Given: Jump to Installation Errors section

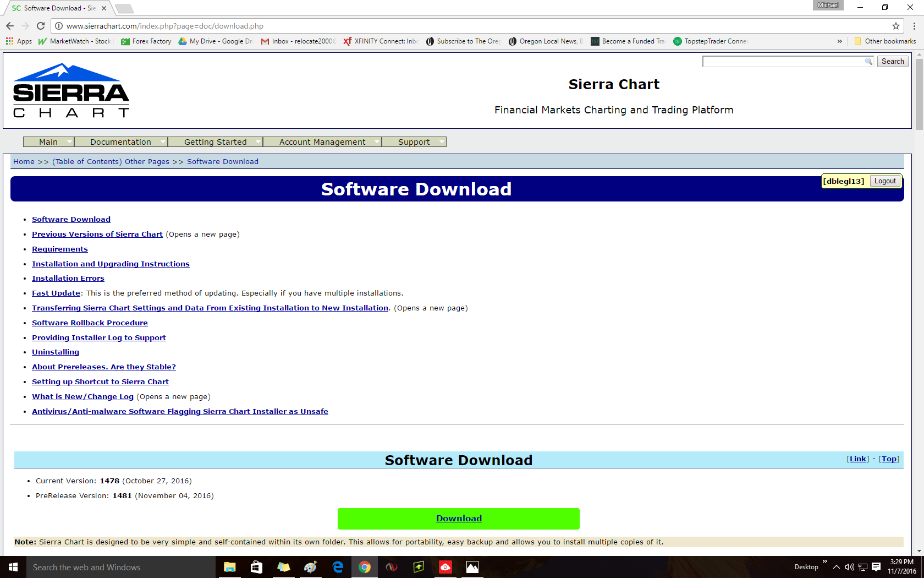Looking at the screenshot, I should 68,279.
